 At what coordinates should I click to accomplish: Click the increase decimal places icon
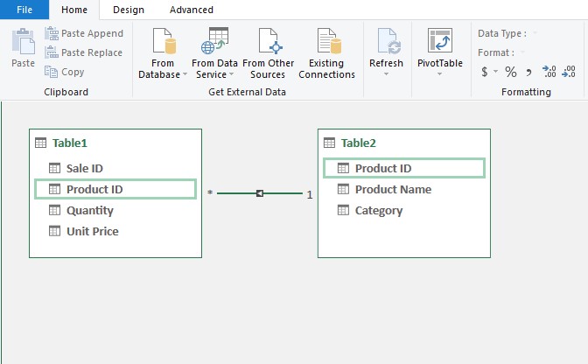(x=549, y=71)
